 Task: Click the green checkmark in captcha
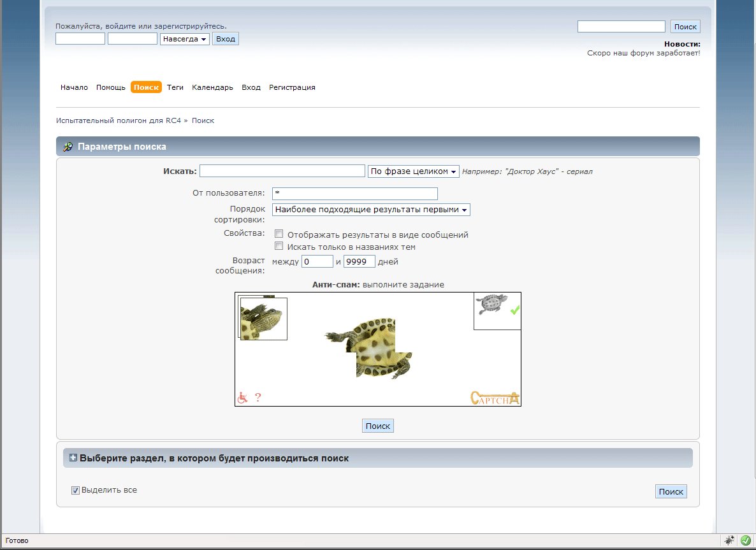[x=515, y=310]
